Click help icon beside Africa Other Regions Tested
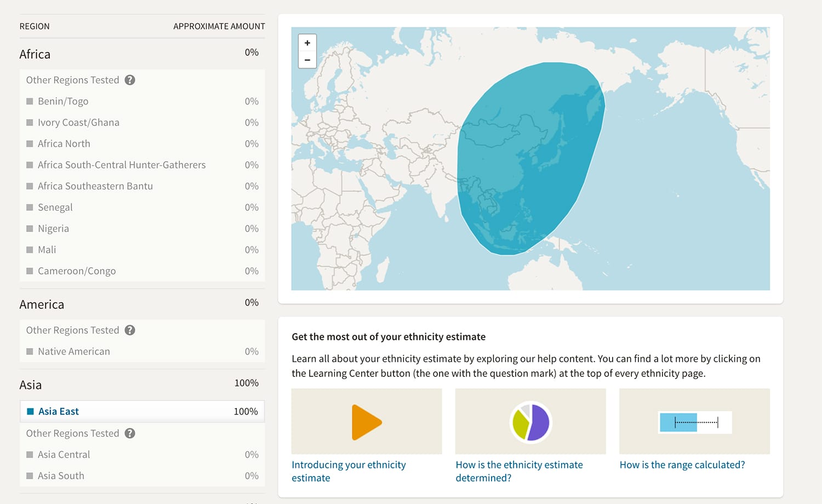This screenshot has width=822, height=504. [130, 80]
